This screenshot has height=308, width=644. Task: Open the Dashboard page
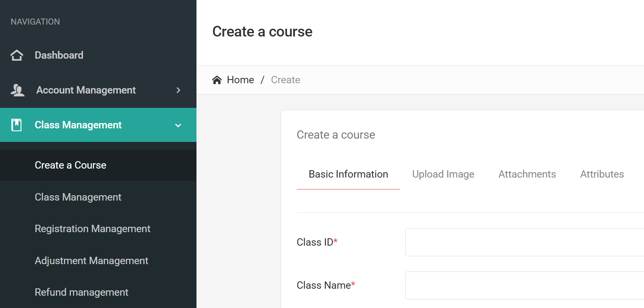pyautogui.click(x=59, y=55)
